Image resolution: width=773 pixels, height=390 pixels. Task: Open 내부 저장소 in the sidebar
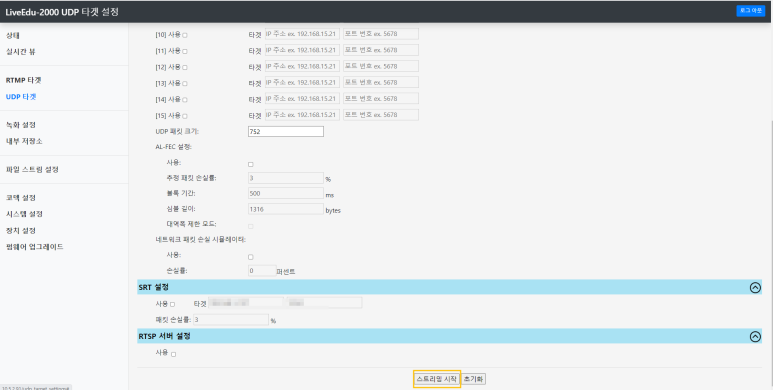(x=24, y=141)
